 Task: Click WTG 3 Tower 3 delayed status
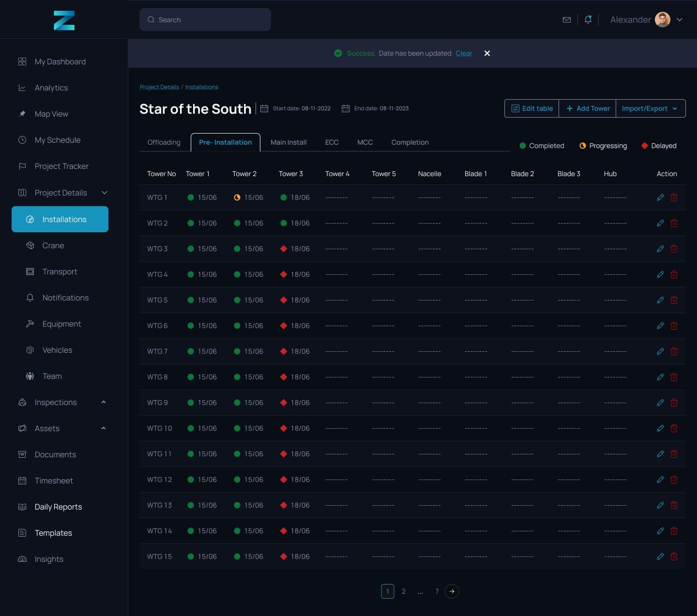pos(284,249)
